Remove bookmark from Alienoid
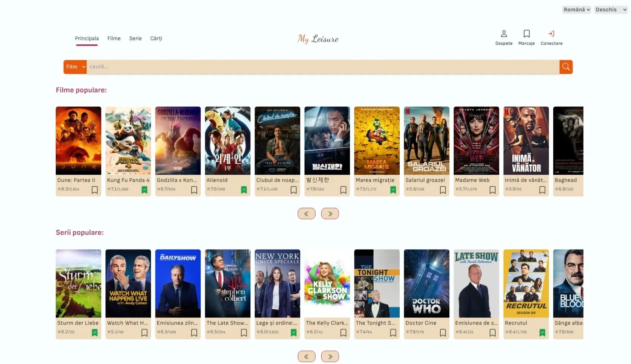Viewport: 631px width, 364px height. coord(244,190)
